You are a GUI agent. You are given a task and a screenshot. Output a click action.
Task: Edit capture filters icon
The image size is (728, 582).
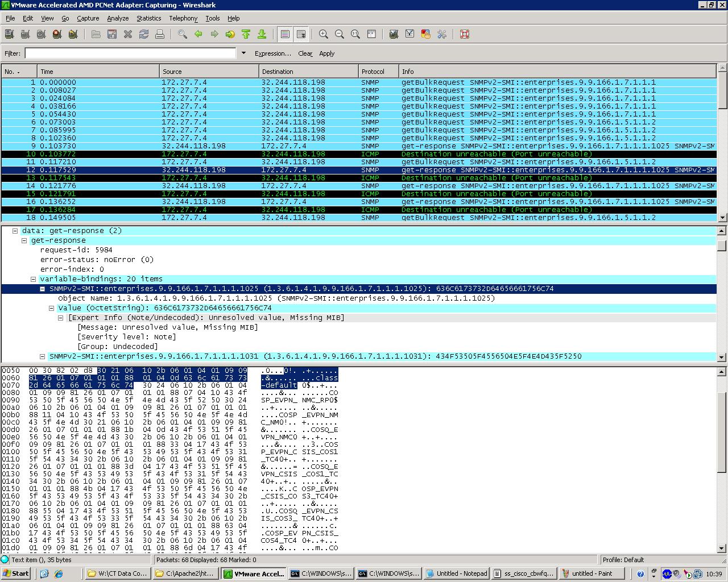(x=394, y=34)
